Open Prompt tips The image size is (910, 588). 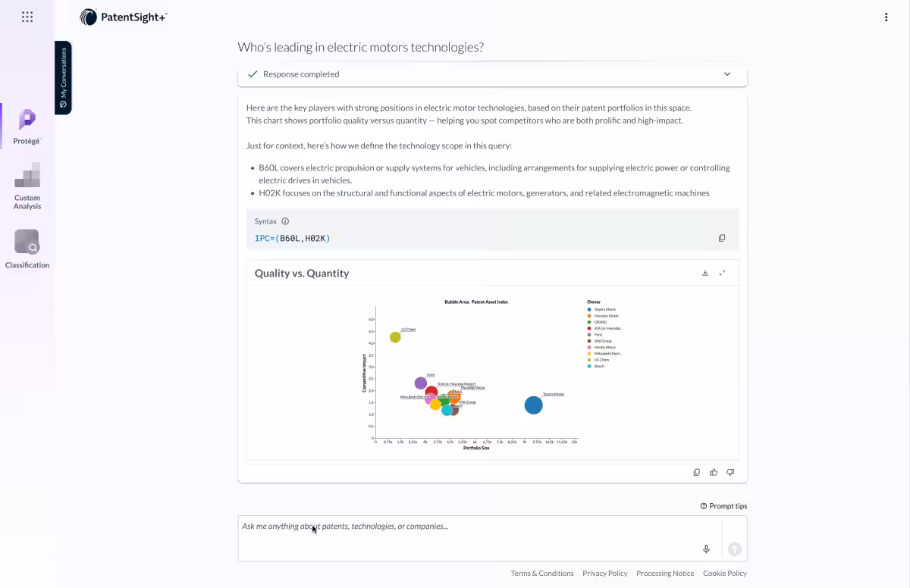[723, 506]
